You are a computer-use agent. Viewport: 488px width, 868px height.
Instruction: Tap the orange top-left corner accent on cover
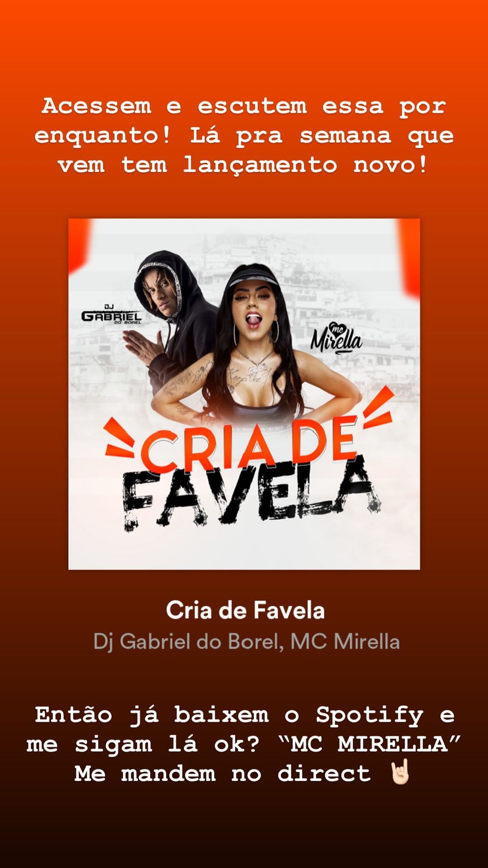(80, 245)
